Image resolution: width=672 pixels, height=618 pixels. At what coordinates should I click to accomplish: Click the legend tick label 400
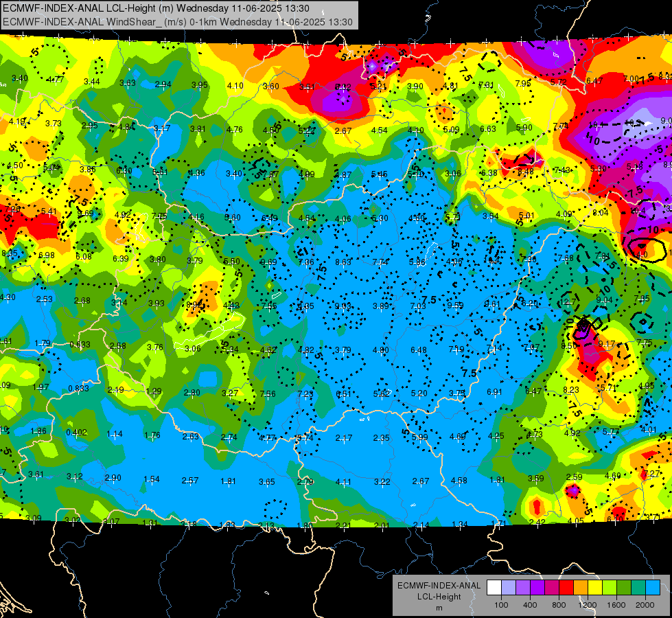pyautogui.click(x=530, y=605)
